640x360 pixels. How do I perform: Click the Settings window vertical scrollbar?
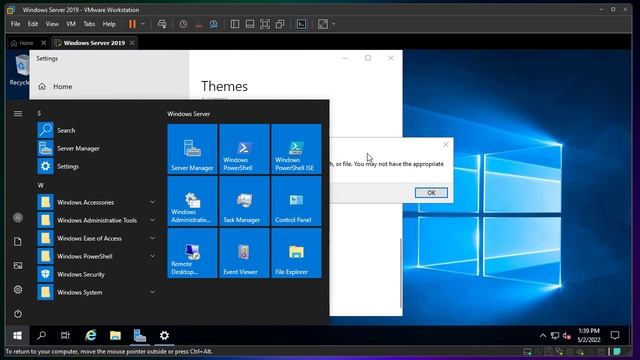(x=400, y=273)
